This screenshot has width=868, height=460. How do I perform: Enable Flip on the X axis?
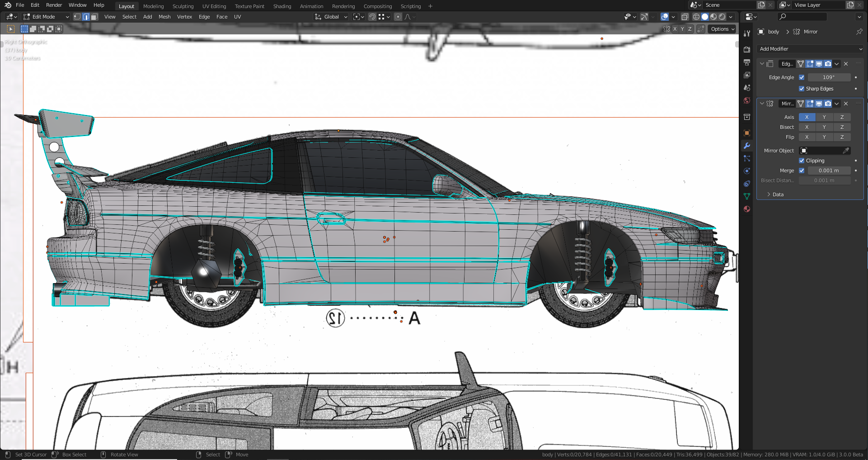[x=807, y=137]
